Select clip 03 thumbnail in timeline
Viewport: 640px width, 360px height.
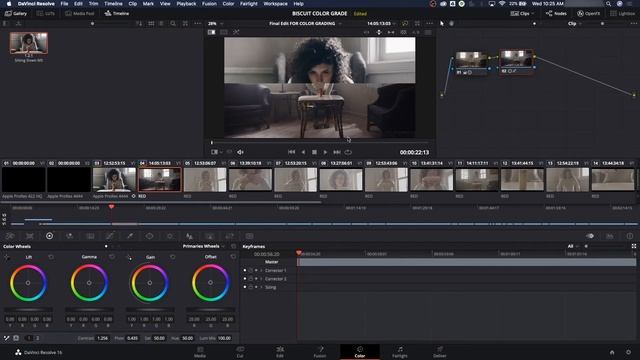point(114,179)
